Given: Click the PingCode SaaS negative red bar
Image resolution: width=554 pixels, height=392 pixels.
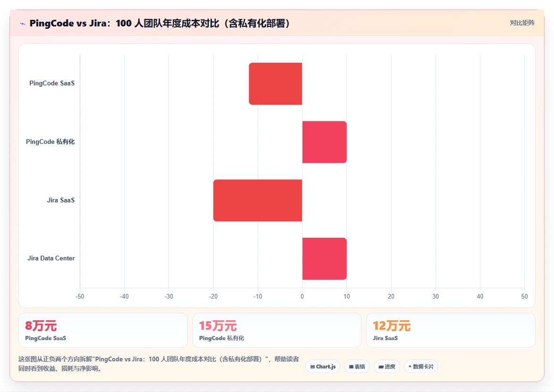Looking at the screenshot, I should (x=276, y=83).
